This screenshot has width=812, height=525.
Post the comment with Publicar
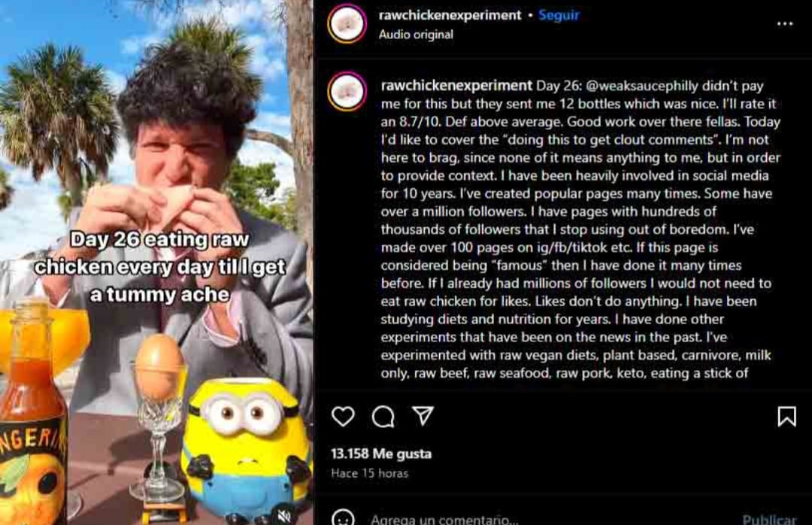pyautogui.click(x=769, y=519)
